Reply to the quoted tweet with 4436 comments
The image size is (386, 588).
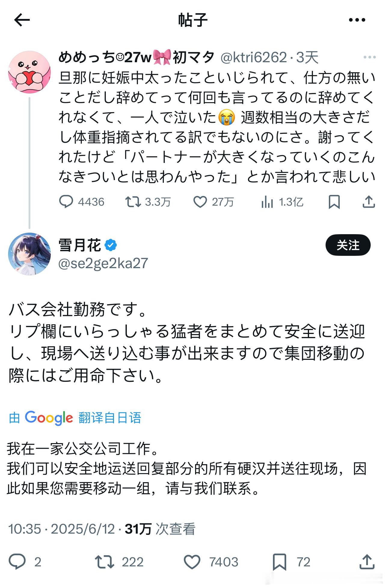[66, 202]
